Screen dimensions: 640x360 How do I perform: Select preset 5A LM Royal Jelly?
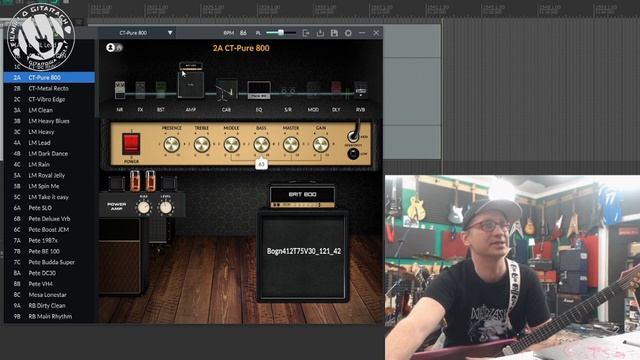(x=49, y=176)
